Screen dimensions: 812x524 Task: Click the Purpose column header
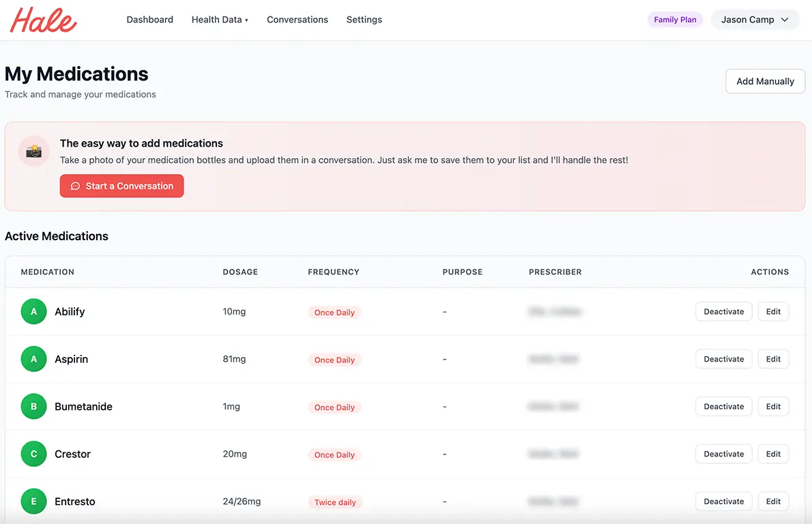click(x=463, y=272)
